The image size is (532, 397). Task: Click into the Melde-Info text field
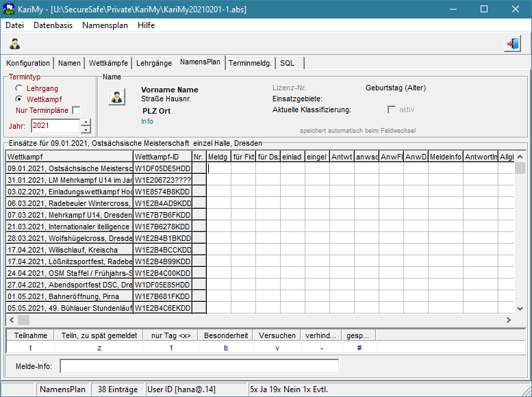tap(199, 366)
